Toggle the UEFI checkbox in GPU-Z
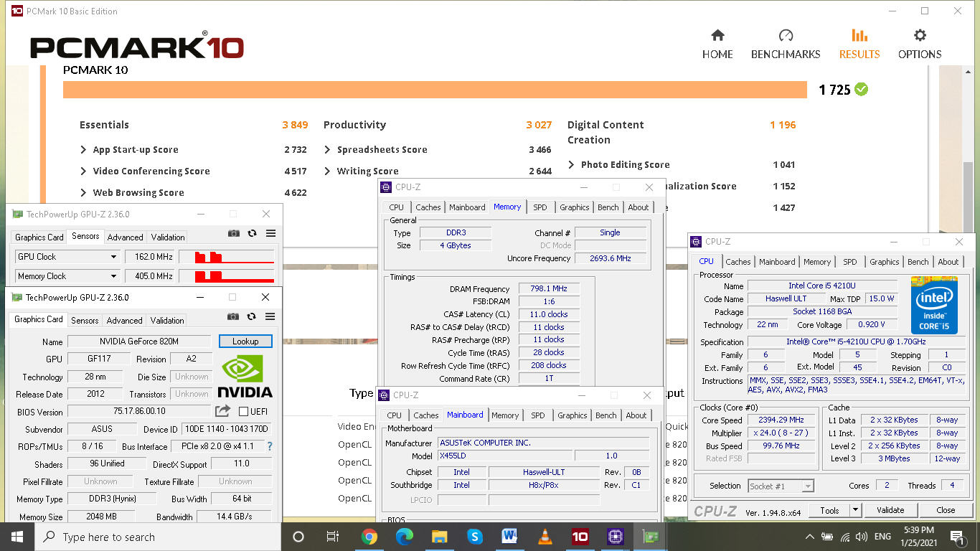The height and width of the screenshot is (551, 980). click(243, 411)
